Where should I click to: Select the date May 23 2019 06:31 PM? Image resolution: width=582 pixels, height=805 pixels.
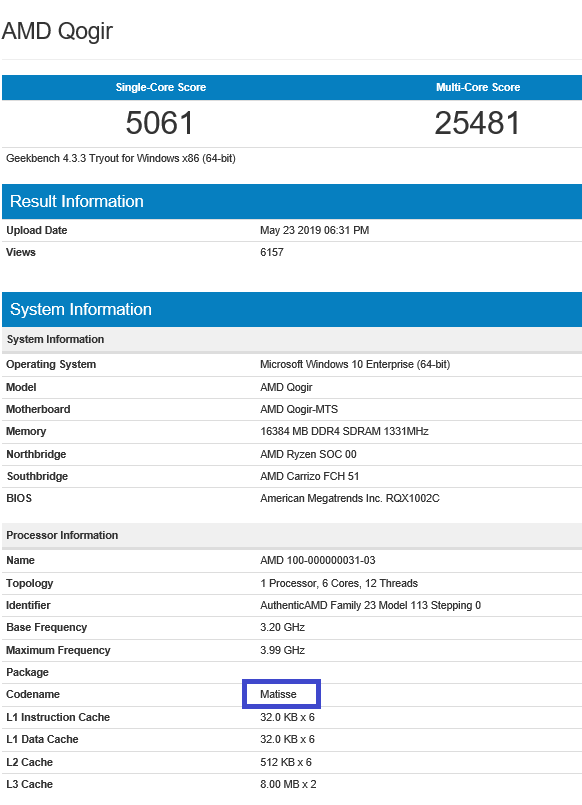314,231
